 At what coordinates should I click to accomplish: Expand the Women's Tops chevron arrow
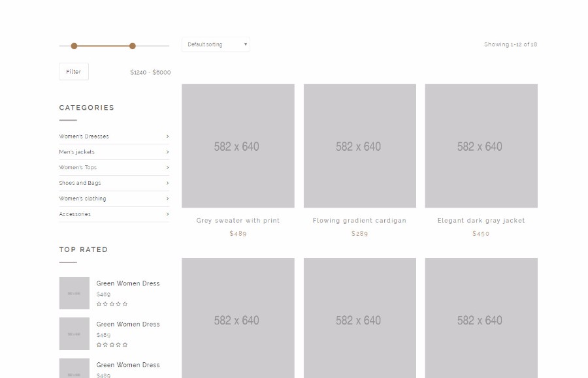168,168
